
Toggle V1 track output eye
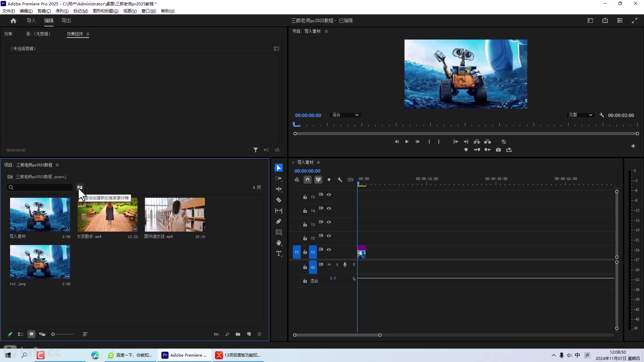click(329, 249)
